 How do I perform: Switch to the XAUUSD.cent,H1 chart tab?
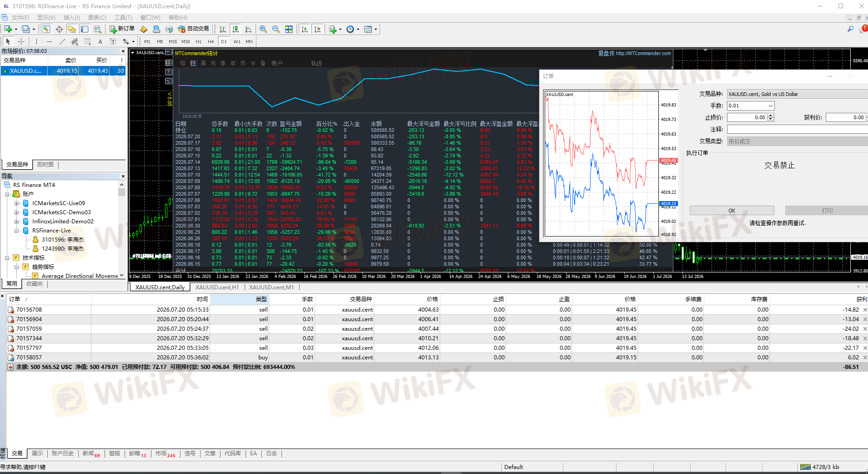pyautogui.click(x=217, y=287)
